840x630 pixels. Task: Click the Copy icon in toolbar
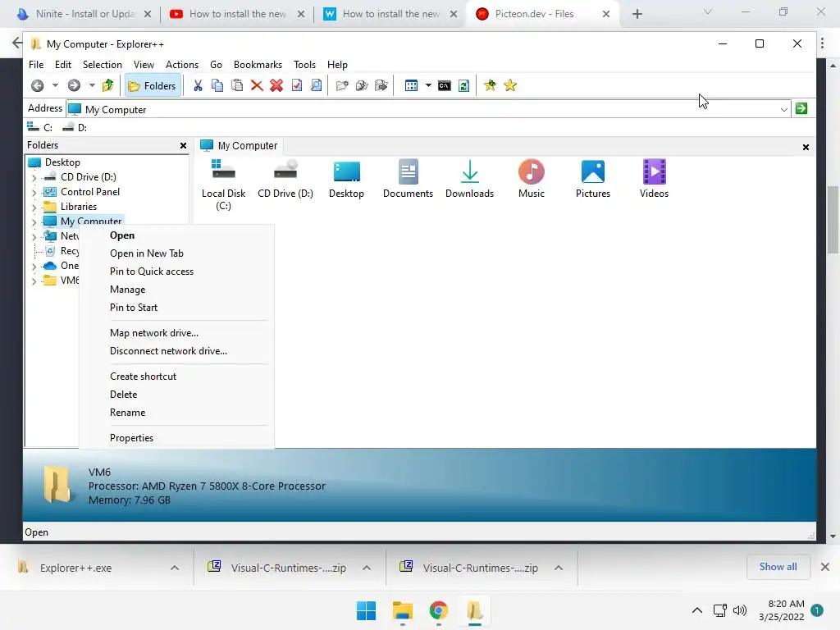click(x=217, y=85)
